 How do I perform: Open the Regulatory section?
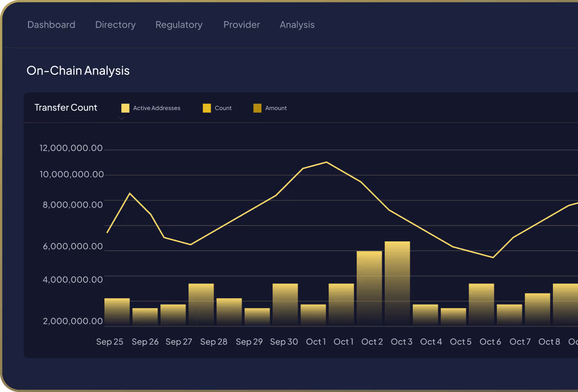point(179,25)
